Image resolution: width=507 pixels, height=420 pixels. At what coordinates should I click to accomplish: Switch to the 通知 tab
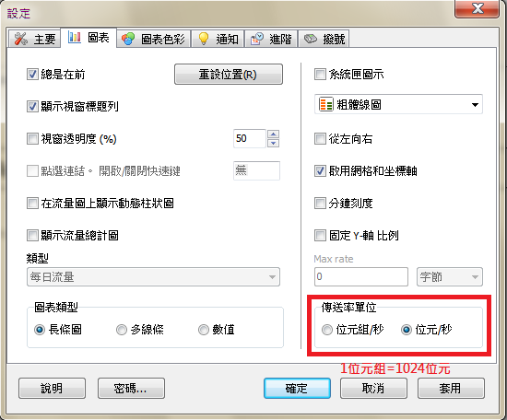tap(218, 39)
